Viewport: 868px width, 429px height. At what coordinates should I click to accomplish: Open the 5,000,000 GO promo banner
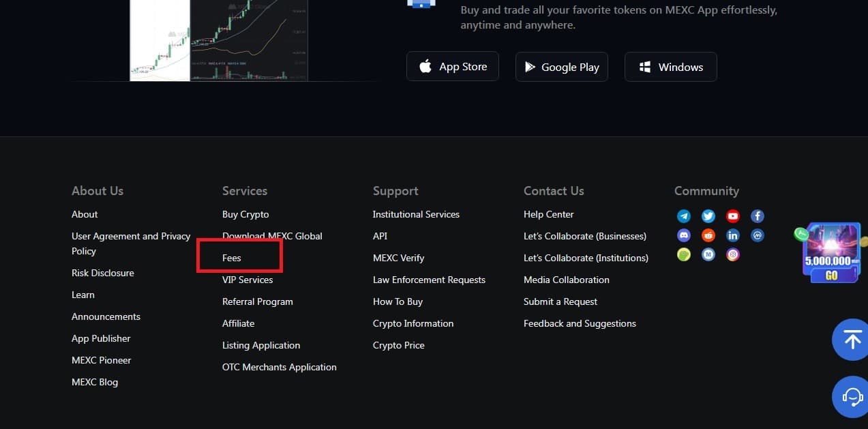pos(831,253)
